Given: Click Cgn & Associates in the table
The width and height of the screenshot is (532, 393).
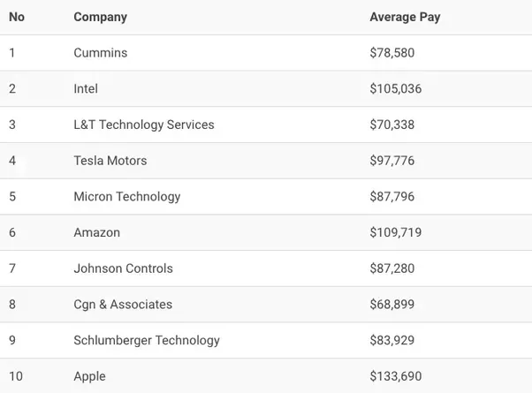Looking at the screenshot, I should 123,305.
